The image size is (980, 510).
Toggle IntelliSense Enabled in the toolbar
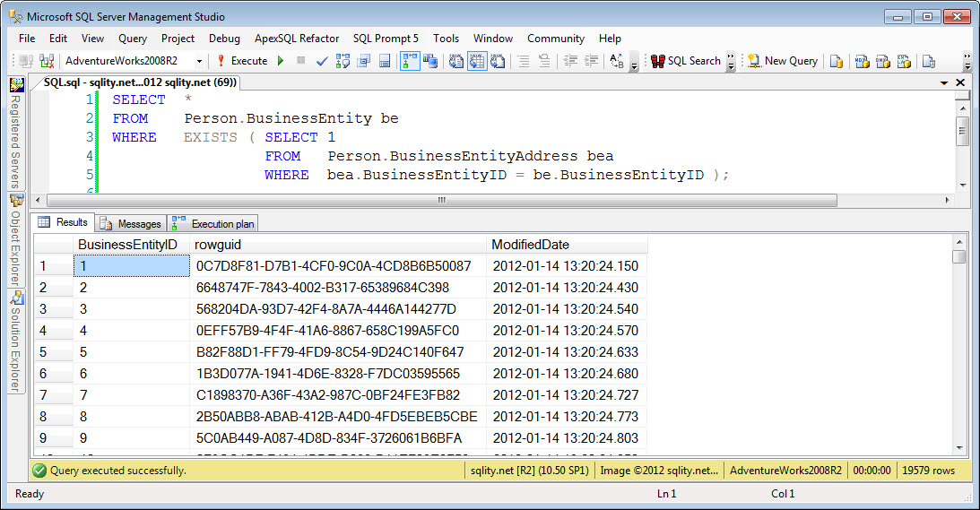[x=385, y=61]
